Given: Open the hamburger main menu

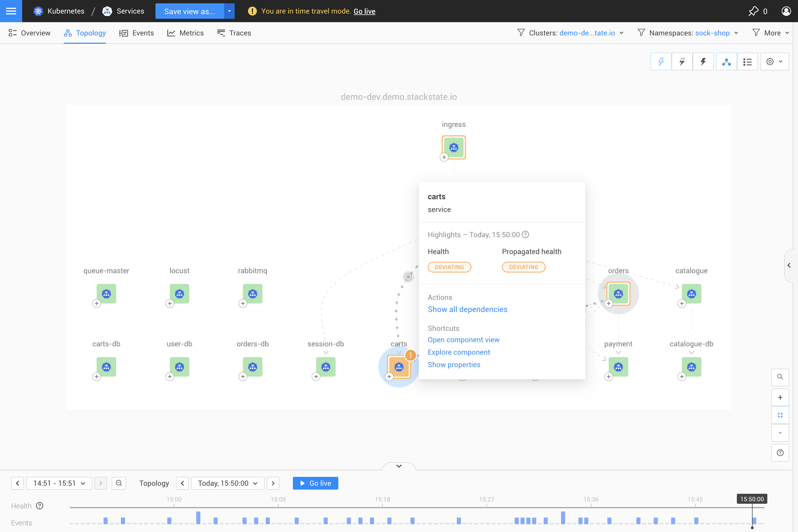Looking at the screenshot, I should [11, 11].
